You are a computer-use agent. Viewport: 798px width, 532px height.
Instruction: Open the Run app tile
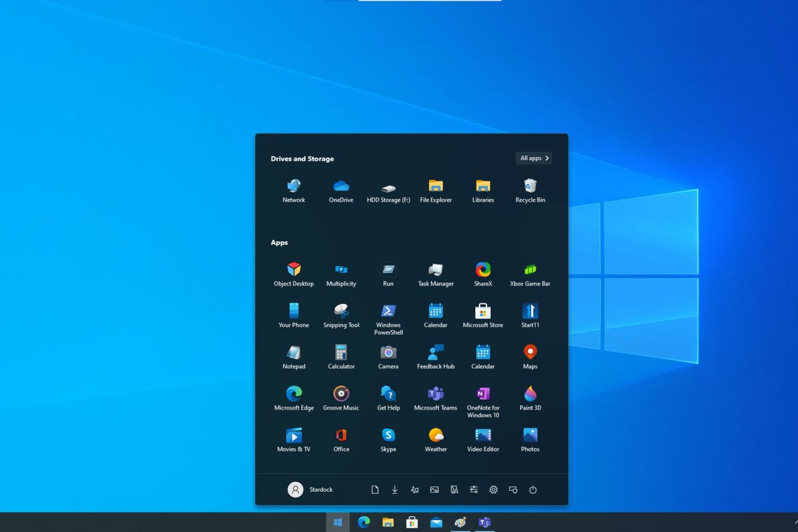tap(388, 275)
